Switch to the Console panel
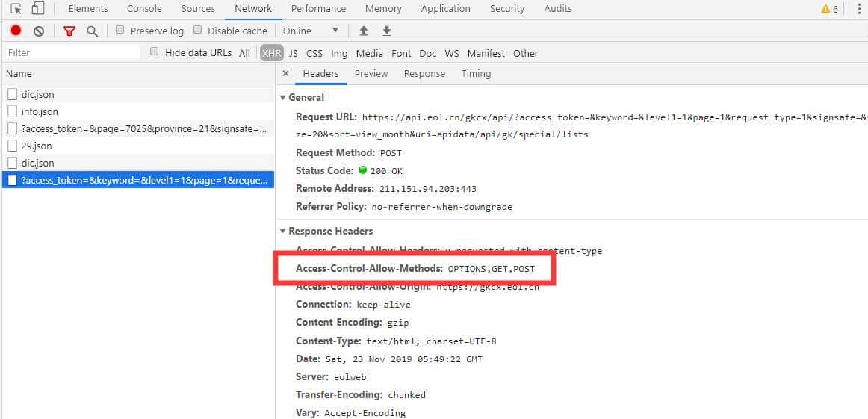This screenshot has width=868, height=419. [x=144, y=9]
